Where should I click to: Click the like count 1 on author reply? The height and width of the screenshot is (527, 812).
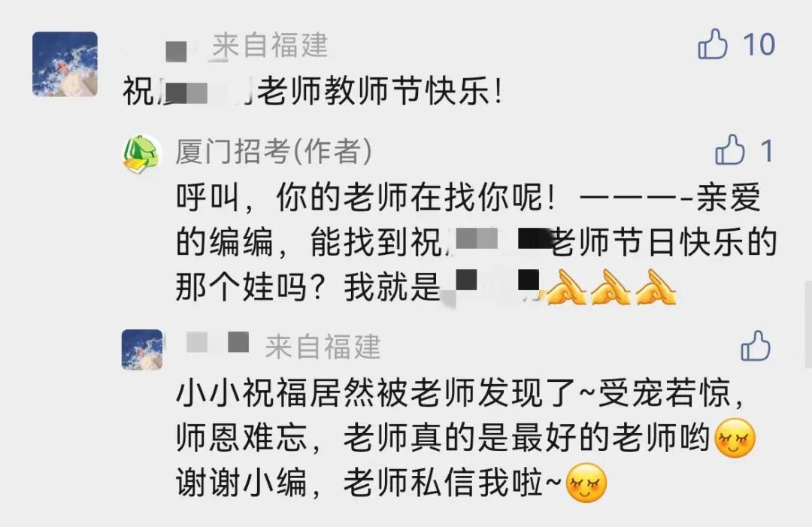[x=766, y=151]
